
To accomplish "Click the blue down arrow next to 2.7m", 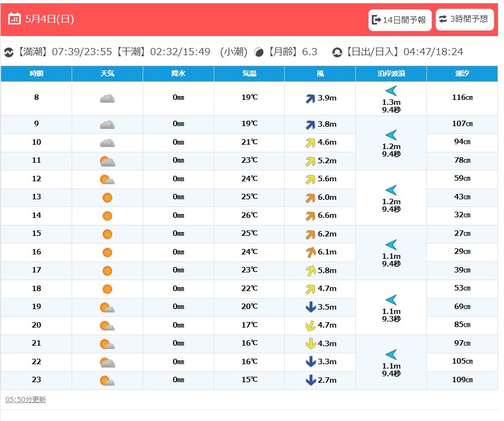I will click(310, 380).
